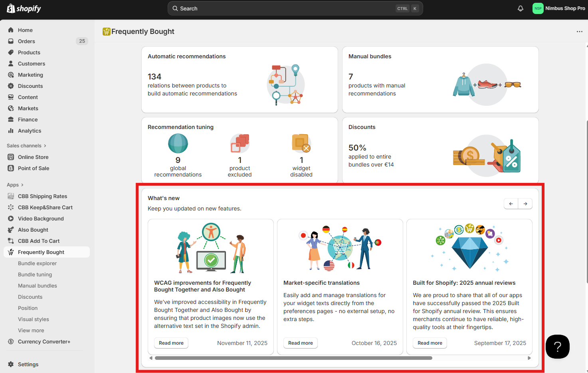588x373 pixels.
Task: Open the Finance bank icon
Action: pos(11,119)
